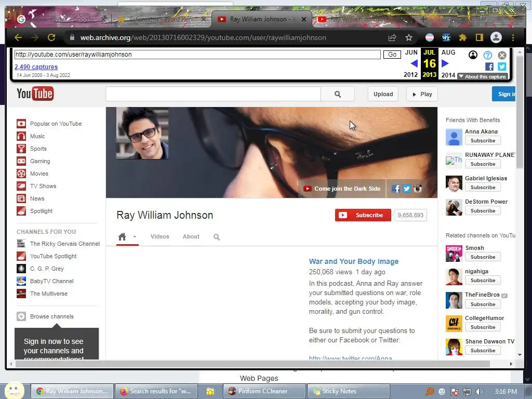Click the YouTube search input box
Screen dimensions: 532x399
(213, 94)
